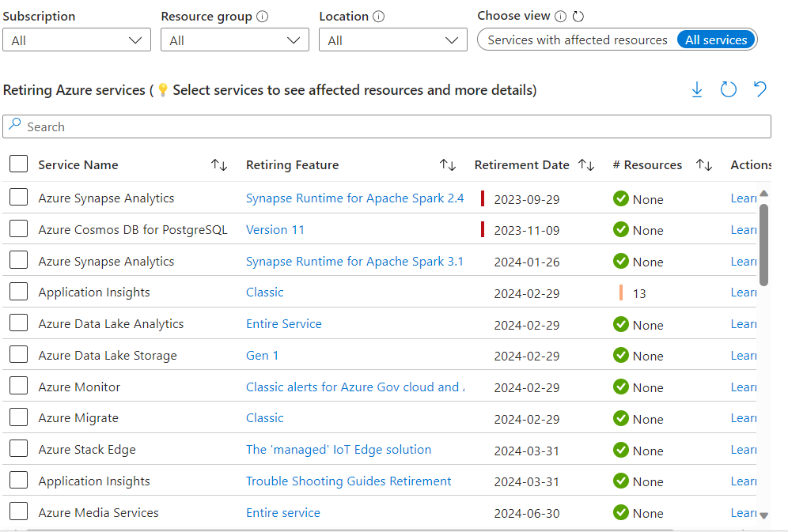788x532 pixels.
Task: Download the retiring services list
Action: (x=697, y=90)
